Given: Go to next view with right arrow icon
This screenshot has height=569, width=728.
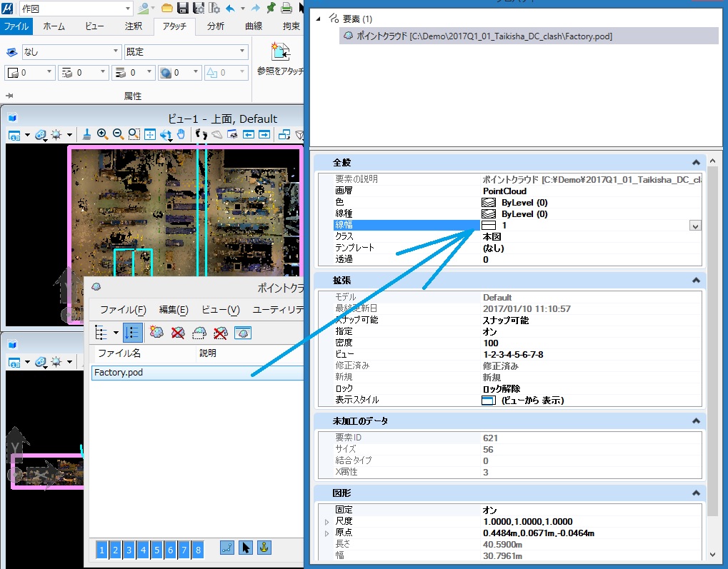Looking at the screenshot, I should point(264,135).
